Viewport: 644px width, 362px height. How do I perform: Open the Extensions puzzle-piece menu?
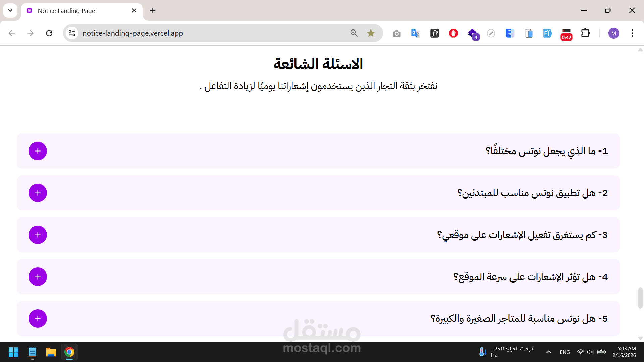point(585,33)
